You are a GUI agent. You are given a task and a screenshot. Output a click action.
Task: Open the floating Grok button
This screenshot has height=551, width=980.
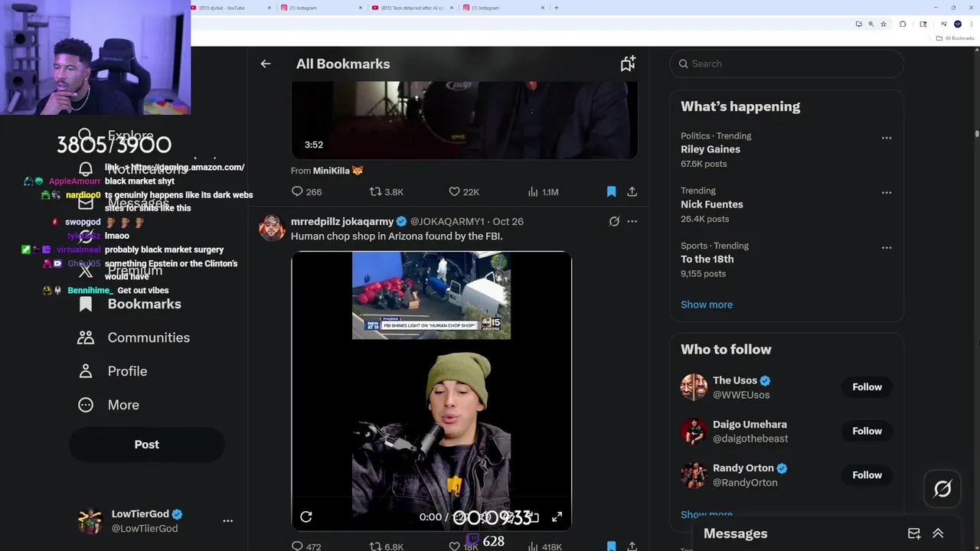(x=942, y=488)
